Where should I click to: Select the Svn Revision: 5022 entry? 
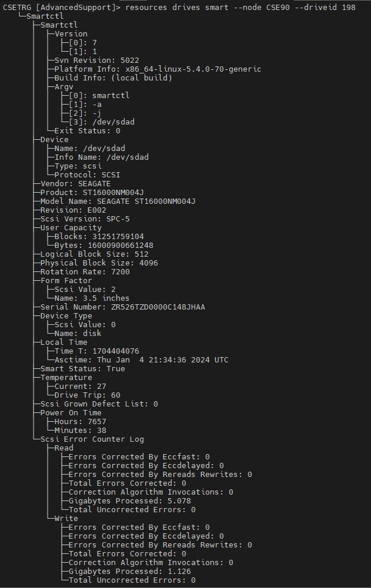click(x=97, y=61)
